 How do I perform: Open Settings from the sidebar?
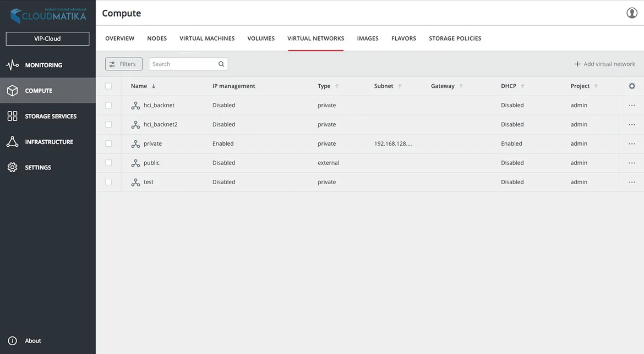[35, 167]
